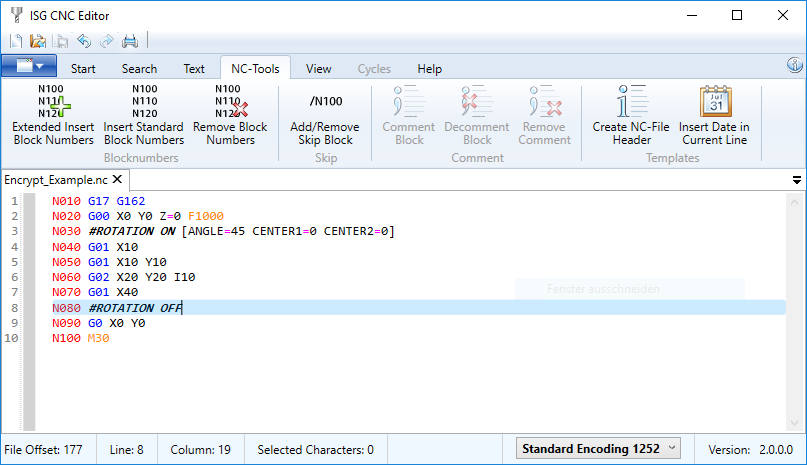Click Insert Date in Current Line
807x465 pixels.
pos(714,115)
